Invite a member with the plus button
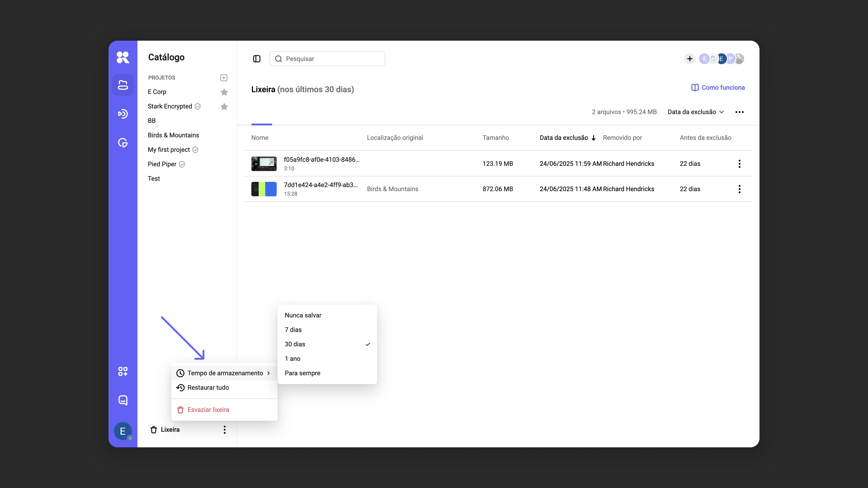Screen dimensions: 868x488 click(x=690, y=59)
